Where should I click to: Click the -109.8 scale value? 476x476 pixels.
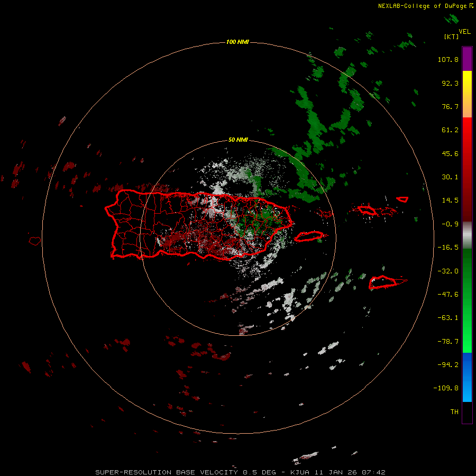(x=446, y=388)
